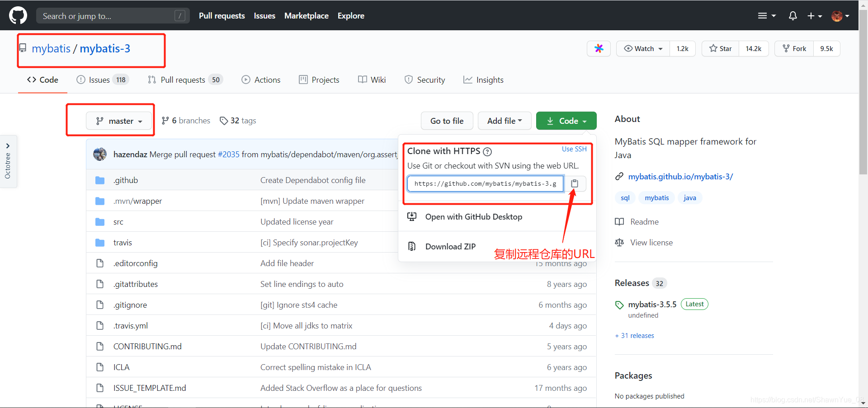Click the tag icon next to mybatis-3.5.5
This screenshot has width=868, height=408.
click(619, 305)
